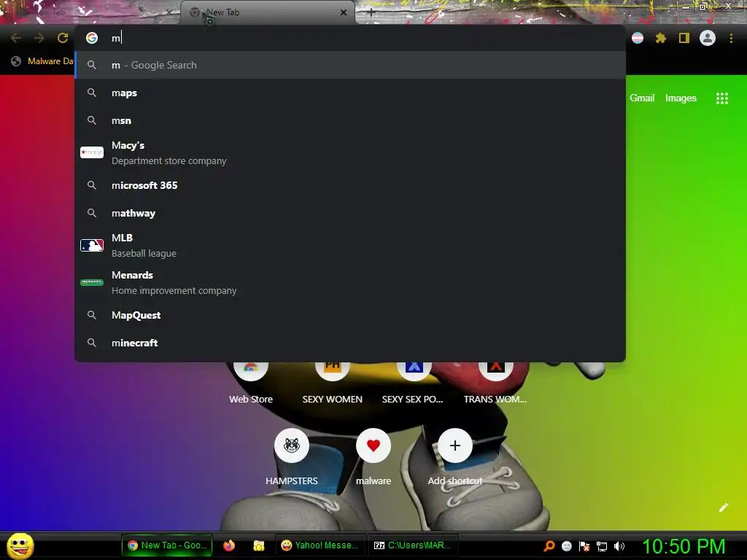Open the 'Malware Da' bookmark

coord(43,61)
